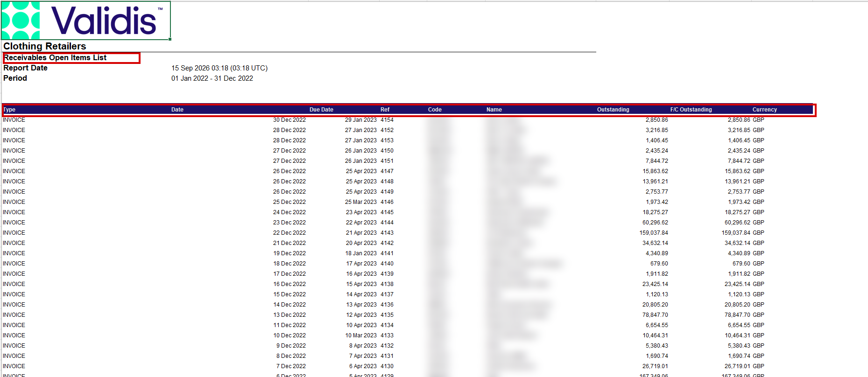
Task: Click the INVOICE cell in the Ref 4147 row
Action: pyautogui.click(x=14, y=171)
